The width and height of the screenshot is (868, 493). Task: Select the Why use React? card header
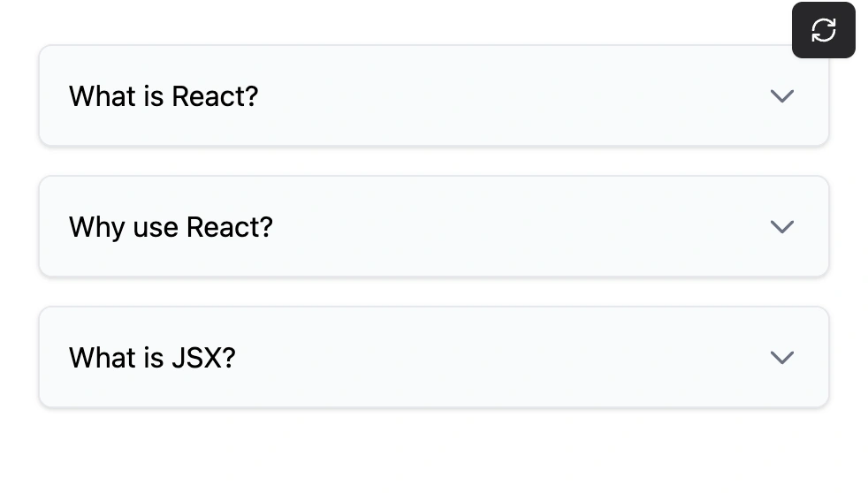click(x=433, y=226)
